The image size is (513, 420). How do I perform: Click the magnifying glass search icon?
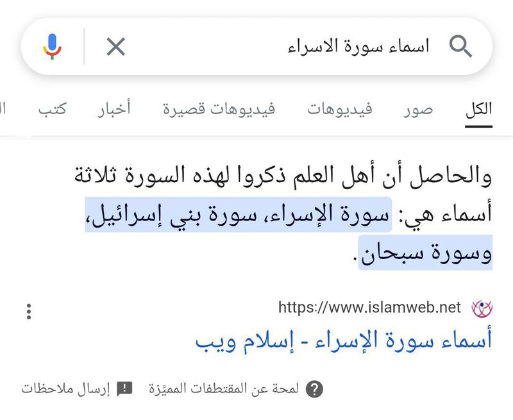[460, 46]
